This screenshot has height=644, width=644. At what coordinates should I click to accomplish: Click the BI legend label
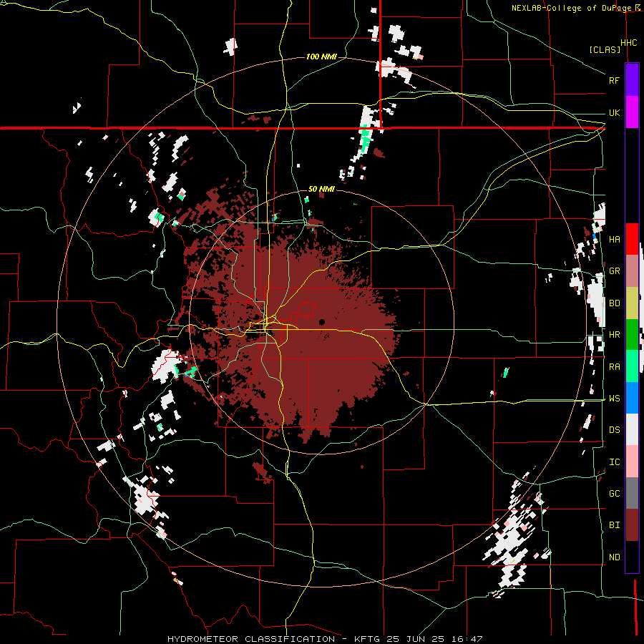(614, 525)
